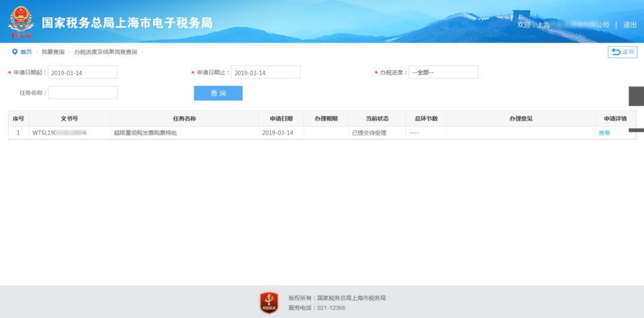
Task: Select the 2019-03-14 table date cell
Action: pyautogui.click(x=281, y=132)
